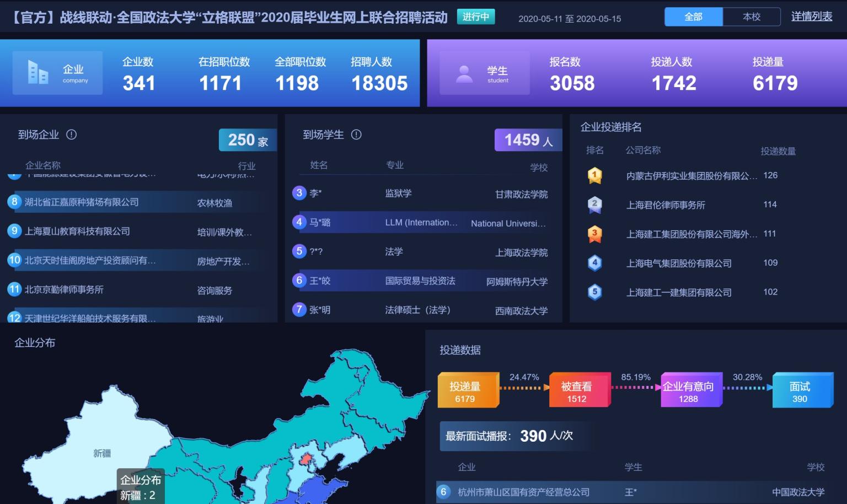
Task: Click the blue 面试 390 block
Action: [800, 392]
